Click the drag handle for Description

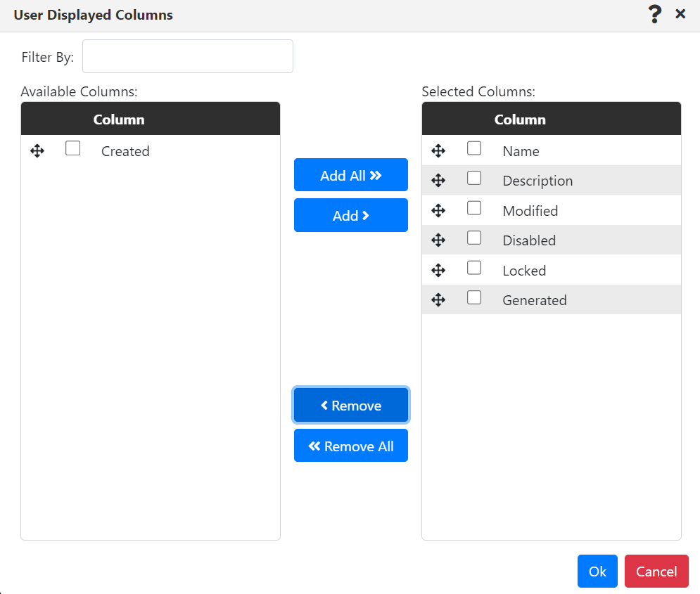click(x=438, y=180)
